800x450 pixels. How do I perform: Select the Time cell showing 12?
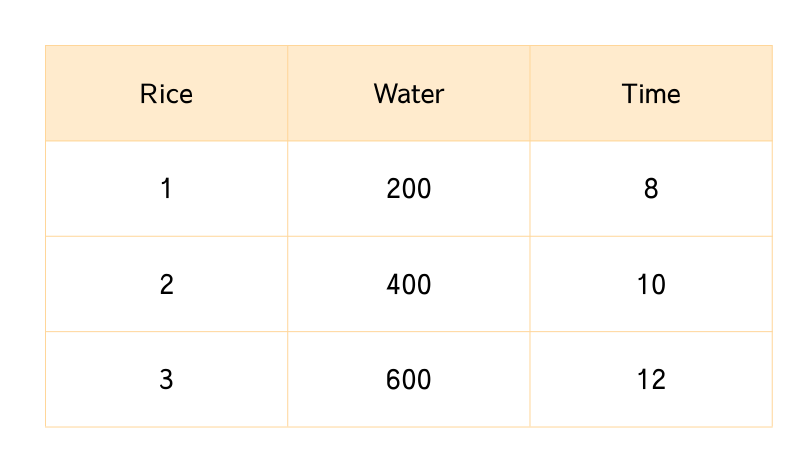pos(651,380)
